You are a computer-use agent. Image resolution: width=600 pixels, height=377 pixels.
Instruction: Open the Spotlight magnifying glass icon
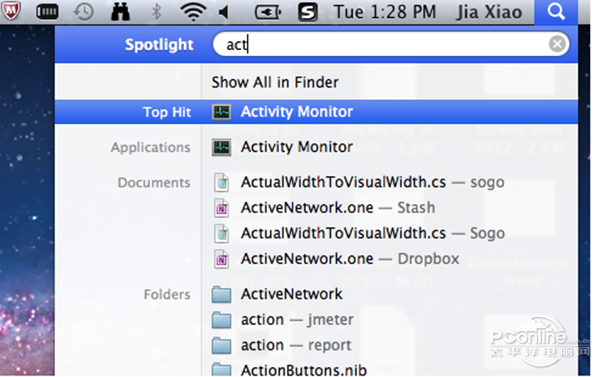click(x=556, y=12)
